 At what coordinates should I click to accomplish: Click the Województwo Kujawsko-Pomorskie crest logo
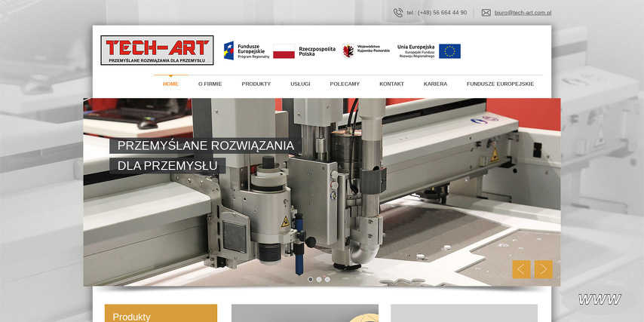[x=366, y=51]
